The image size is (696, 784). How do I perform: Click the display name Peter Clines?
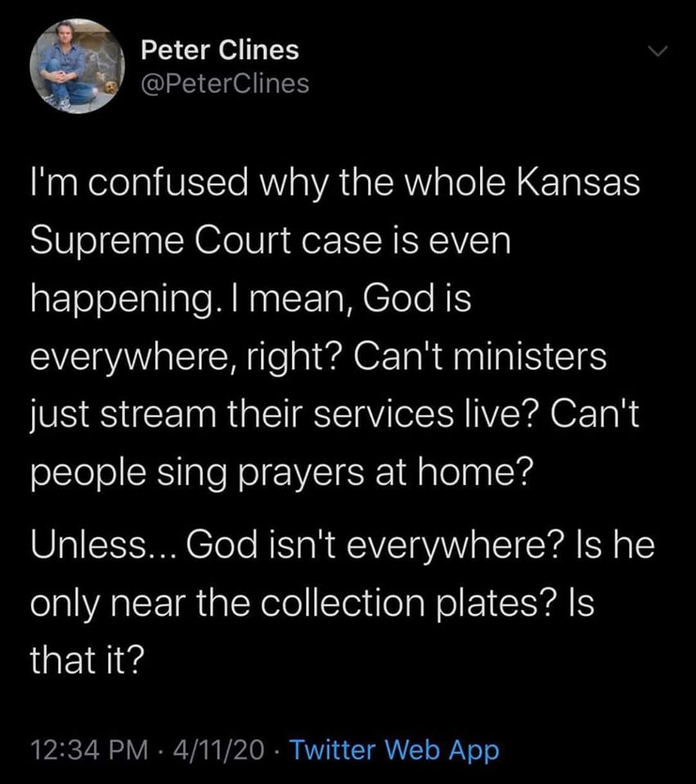tap(220, 51)
